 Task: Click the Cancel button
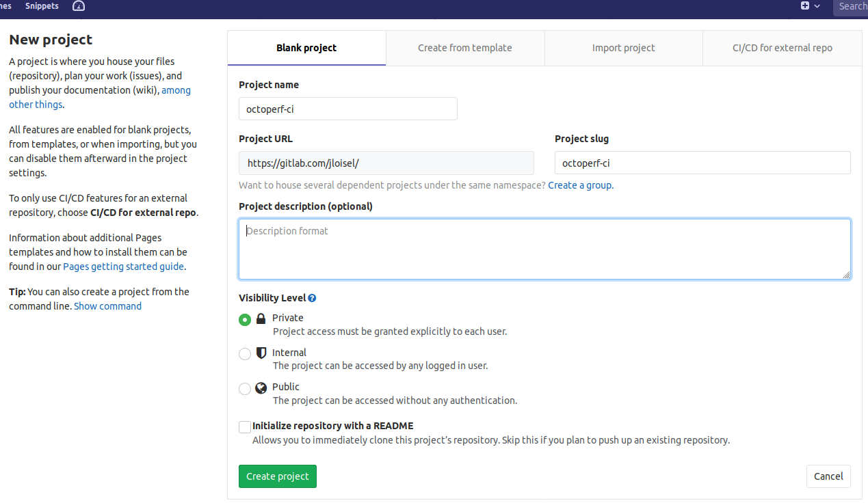[828, 476]
